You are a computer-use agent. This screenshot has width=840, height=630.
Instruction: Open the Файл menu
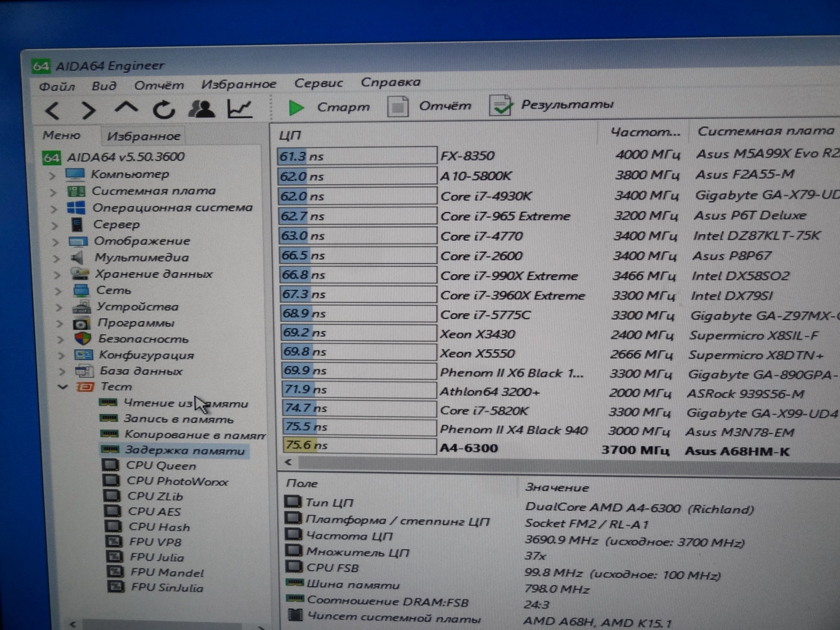pos(57,87)
